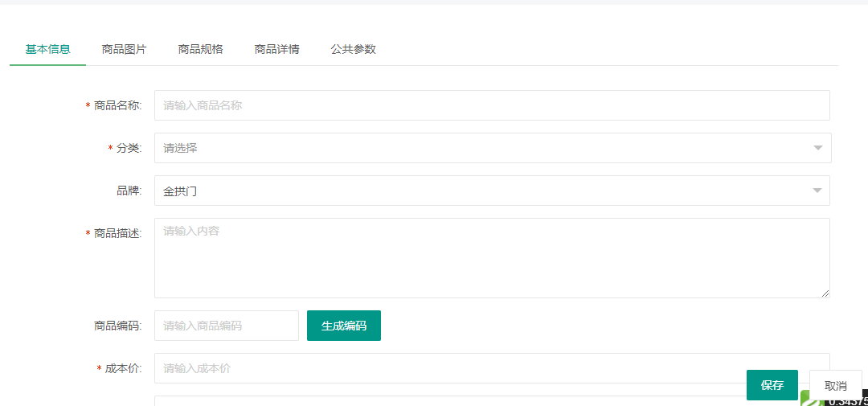Image resolution: width=868 pixels, height=406 pixels.
Task: Click the 取消 button
Action: (x=835, y=386)
